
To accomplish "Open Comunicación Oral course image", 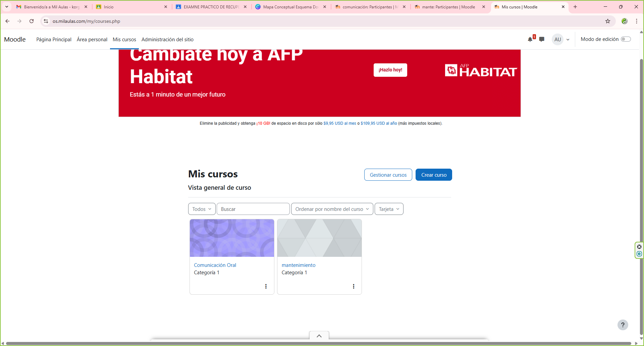I will coord(232,238).
